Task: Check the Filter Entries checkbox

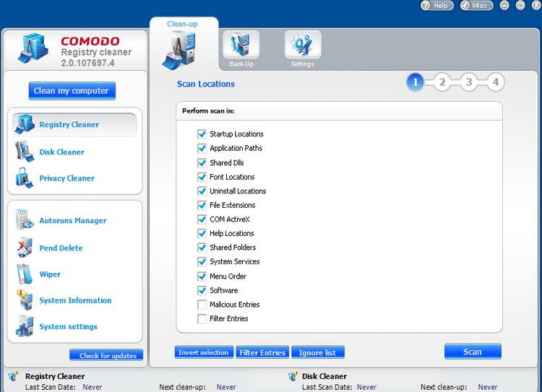Action: click(x=202, y=319)
